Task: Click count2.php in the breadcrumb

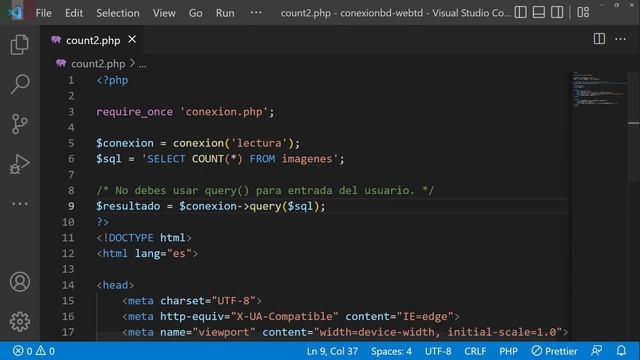Action: [x=98, y=64]
